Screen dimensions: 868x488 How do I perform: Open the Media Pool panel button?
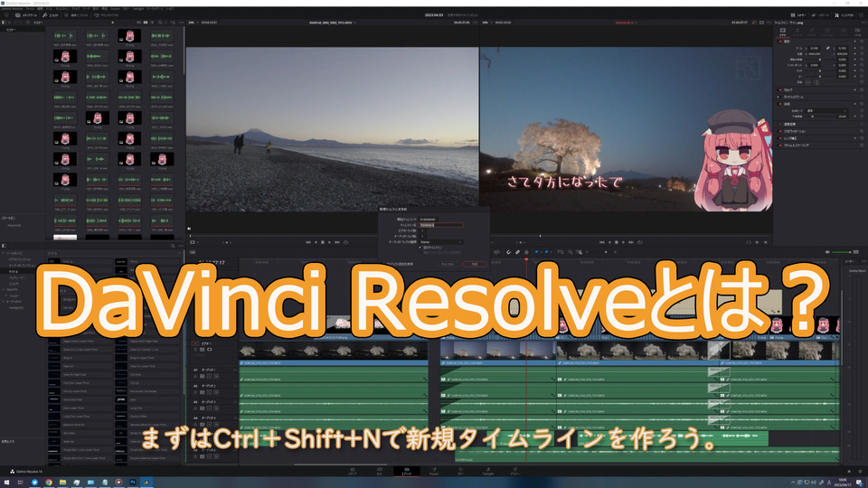pyautogui.click(x=26, y=15)
